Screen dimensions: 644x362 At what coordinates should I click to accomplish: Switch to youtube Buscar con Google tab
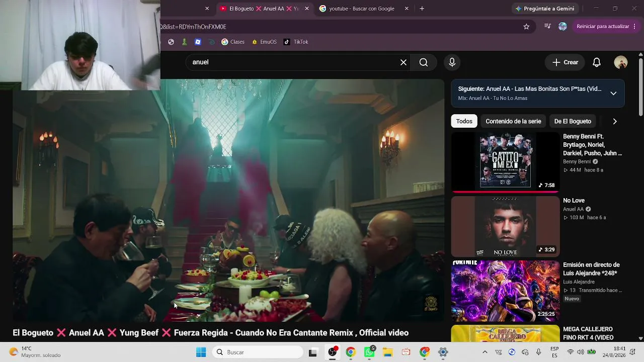coord(362,9)
